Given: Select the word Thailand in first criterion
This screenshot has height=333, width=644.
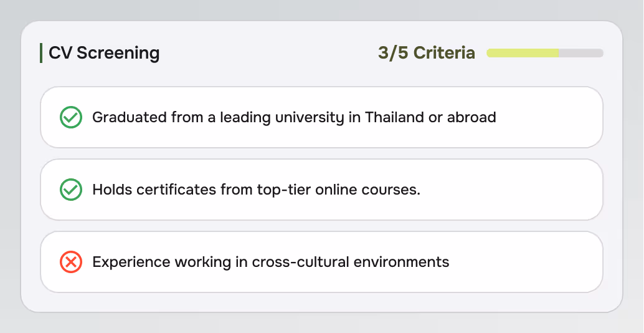Looking at the screenshot, I should [394, 117].
